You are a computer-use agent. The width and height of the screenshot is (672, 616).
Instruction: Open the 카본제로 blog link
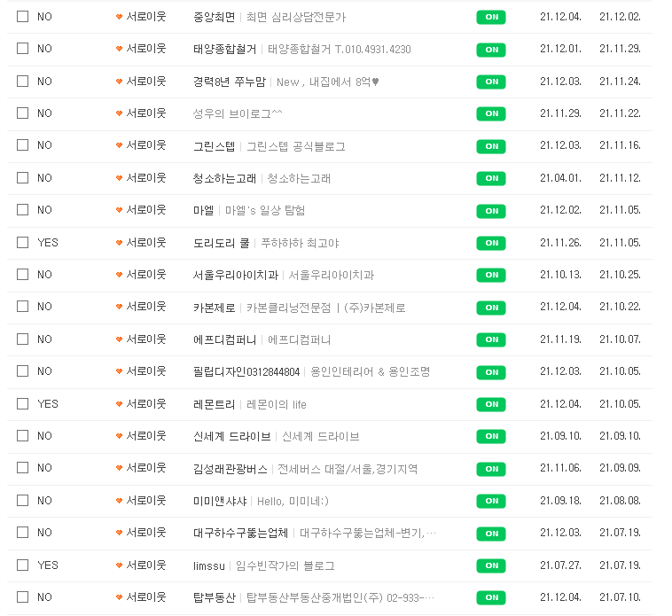pos(215,308)
